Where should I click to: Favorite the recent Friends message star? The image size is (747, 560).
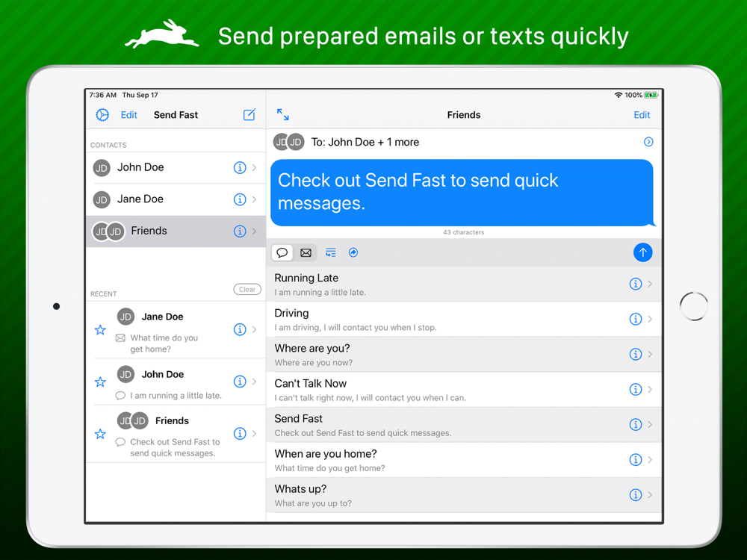(100, 433)
